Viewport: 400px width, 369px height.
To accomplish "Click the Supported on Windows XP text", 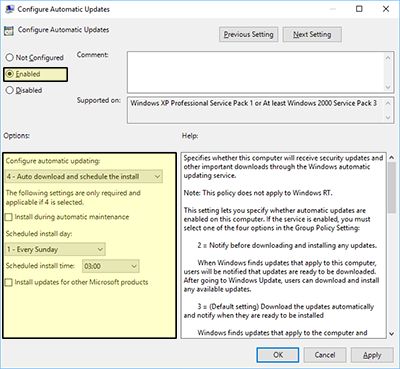I will [253, 103].
